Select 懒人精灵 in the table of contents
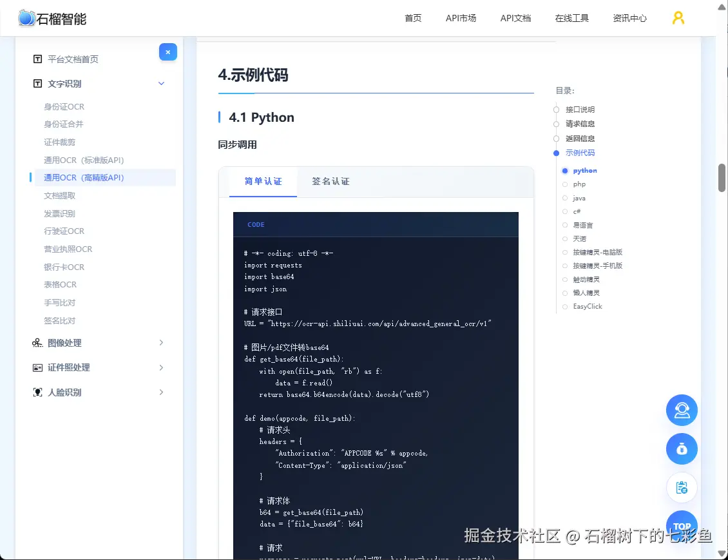 586,293
